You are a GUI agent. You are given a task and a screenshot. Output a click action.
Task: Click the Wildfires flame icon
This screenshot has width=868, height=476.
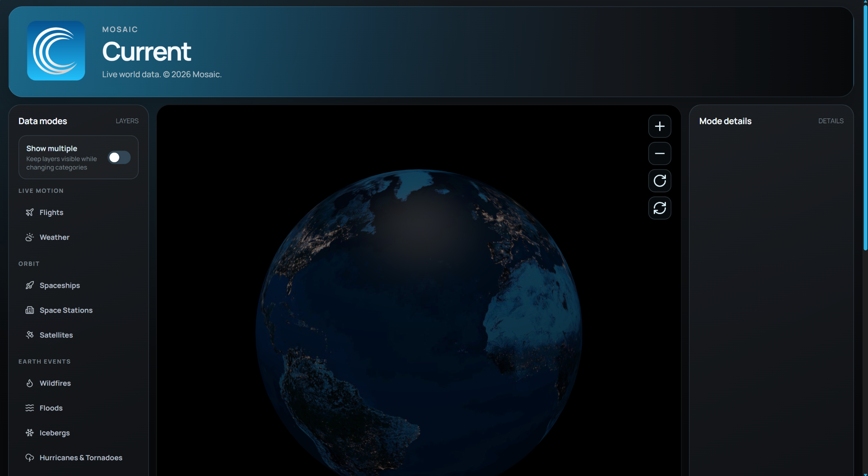pyautogui.click(x=30, y=383)
